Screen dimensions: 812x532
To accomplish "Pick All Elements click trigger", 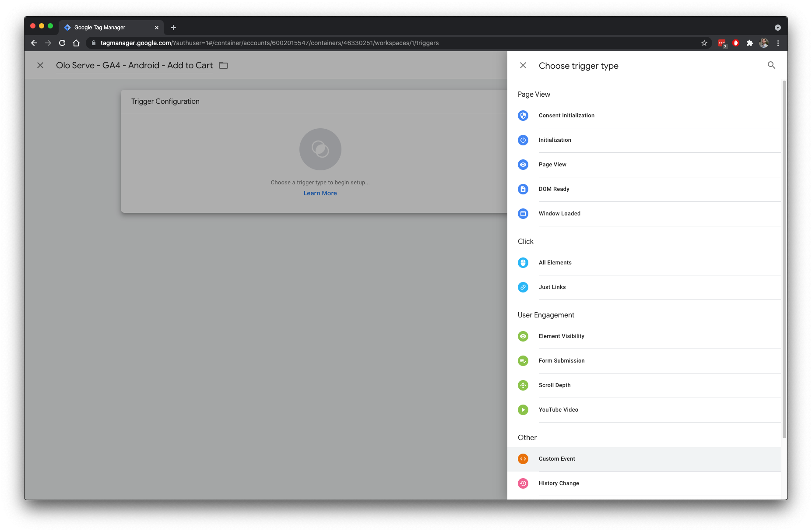I will tap(644, 263).
